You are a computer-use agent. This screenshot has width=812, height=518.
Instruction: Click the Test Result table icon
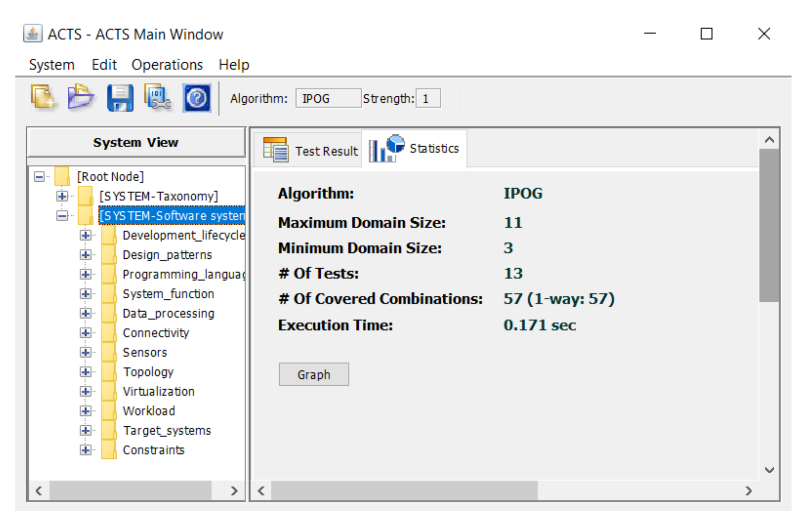(275, 150)
